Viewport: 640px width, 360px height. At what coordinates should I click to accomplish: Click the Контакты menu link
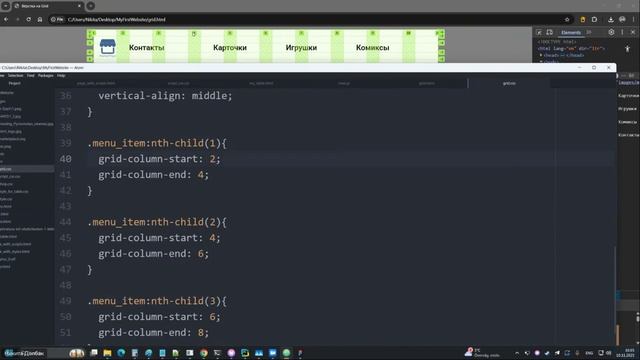coord(147,48)
